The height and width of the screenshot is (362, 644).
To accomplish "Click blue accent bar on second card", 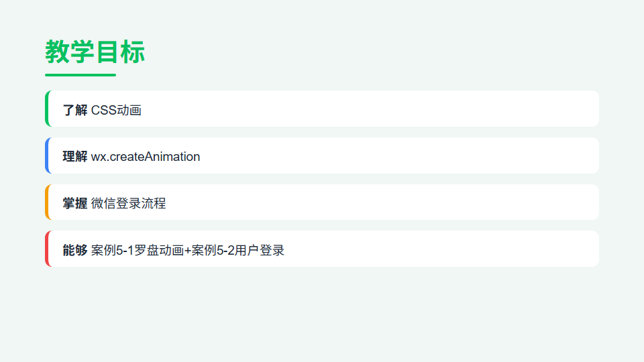I will tap(47, 156).
